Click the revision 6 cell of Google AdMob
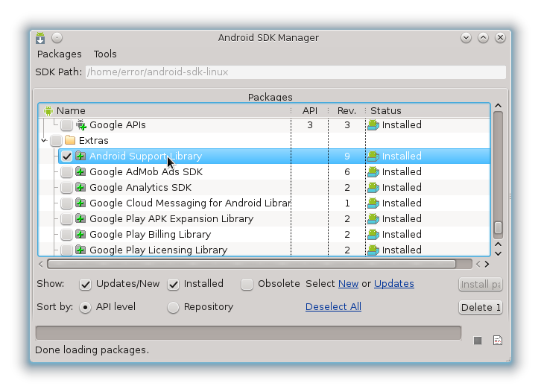Viewport: 541px width, 392px height. 347,171
